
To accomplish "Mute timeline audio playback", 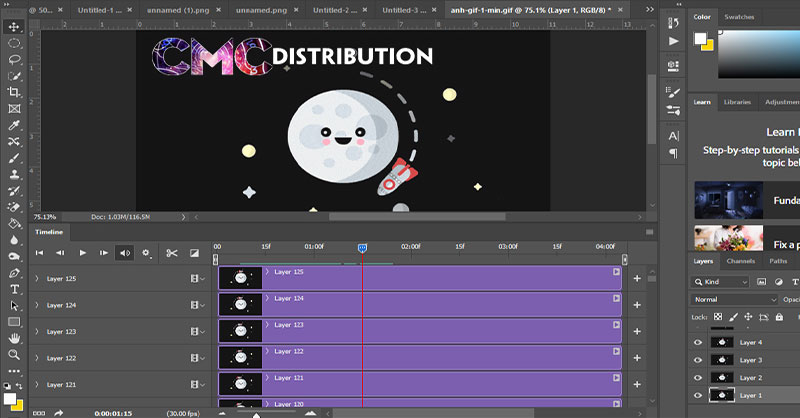I will click(124, 253).
